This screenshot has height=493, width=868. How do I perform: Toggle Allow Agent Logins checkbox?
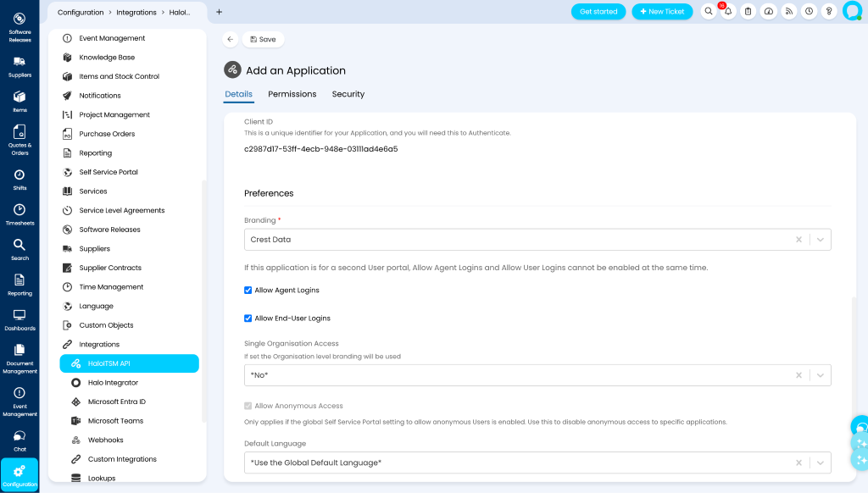click(248, 290)
